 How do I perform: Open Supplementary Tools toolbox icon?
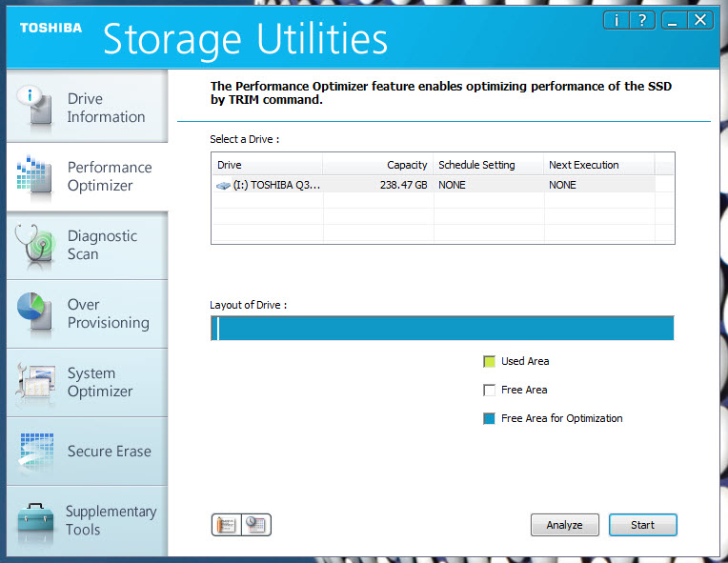[36, 520]
